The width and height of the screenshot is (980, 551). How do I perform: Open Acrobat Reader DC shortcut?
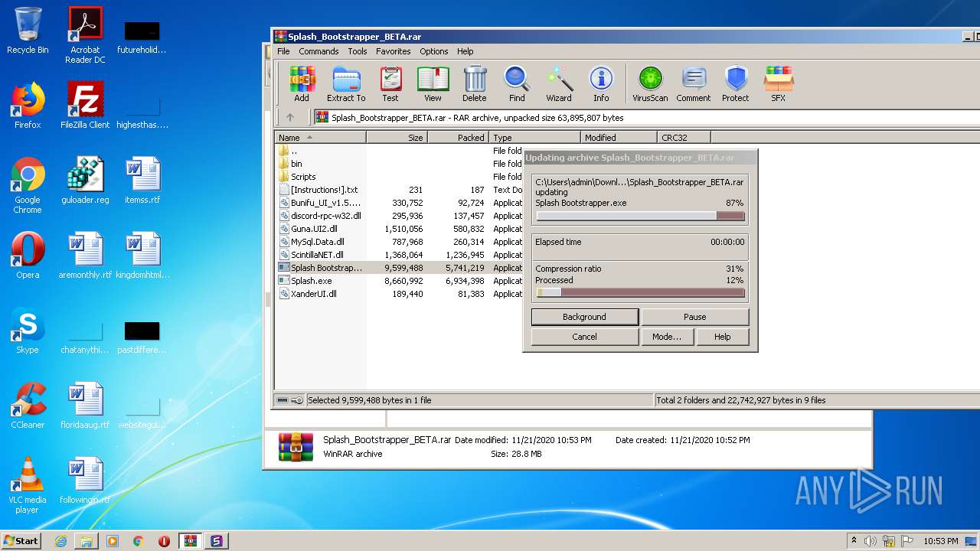click(x=85, y=35)
